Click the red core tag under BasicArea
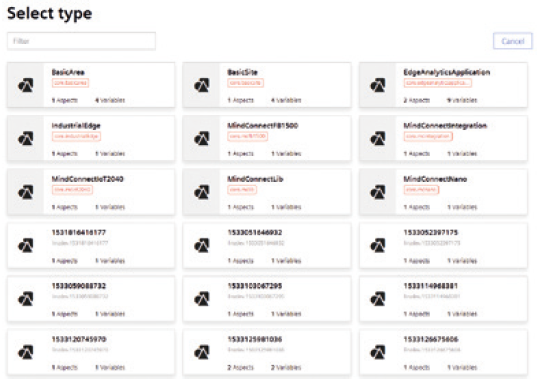 pyautogui.click(x=70, y=83)
